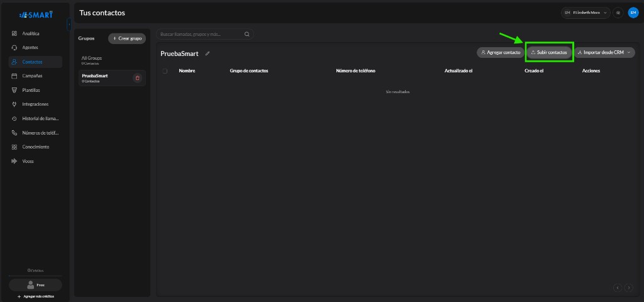Viewport: 644px width, 302px height.
Task: Open Integraciones from the sidebar
Action: pos(35,104)
